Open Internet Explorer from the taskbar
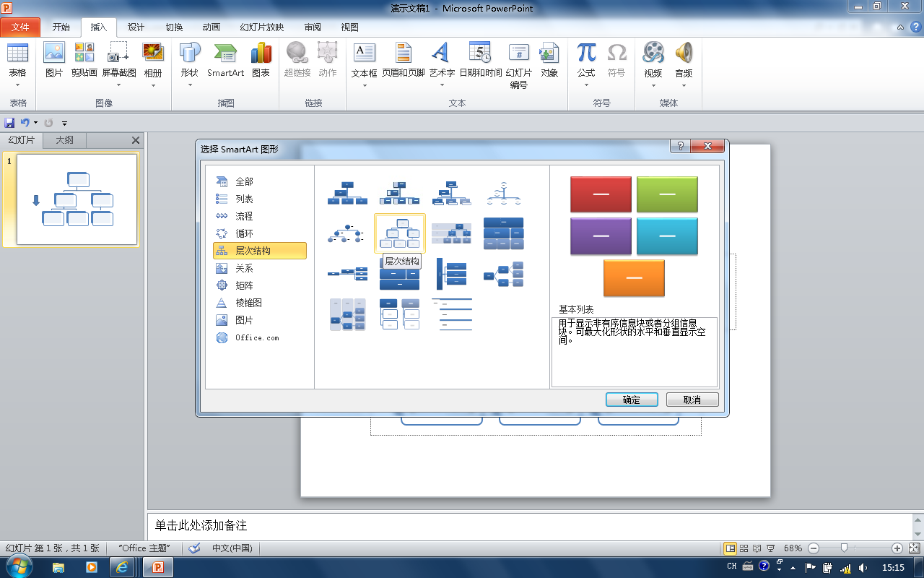 [x=122, y=567]
